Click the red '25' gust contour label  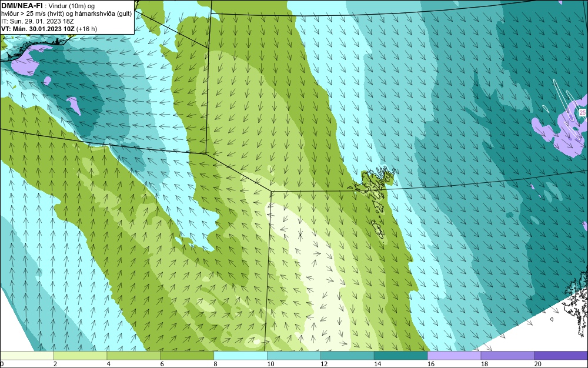tap(582, 112)
